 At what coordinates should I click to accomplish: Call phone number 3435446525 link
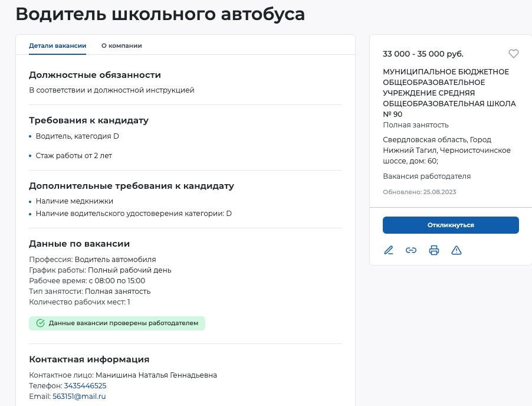click(x=85, y=386)
